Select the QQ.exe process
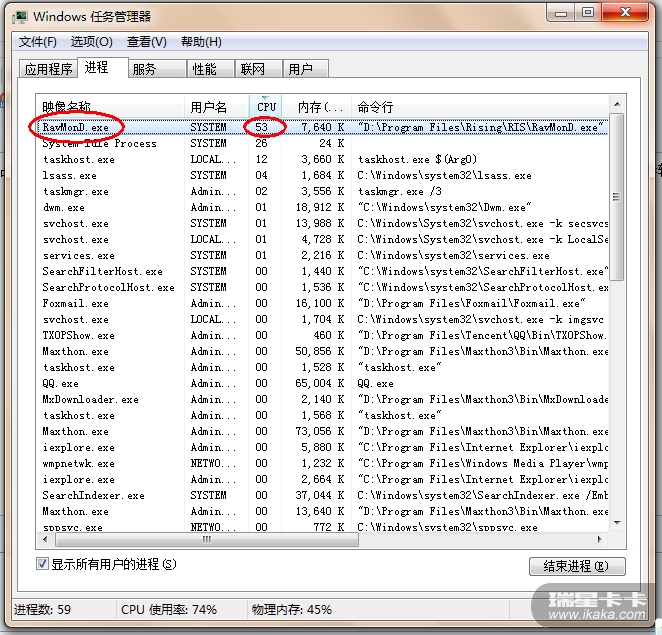The height and width of the screenshot is (635, 662). (323, 383)
